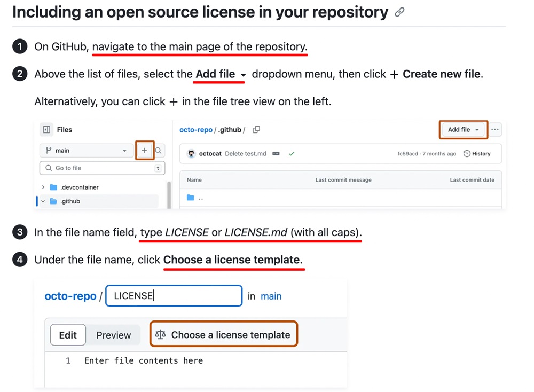Expand commit message ellipsis icon
The width and height of the screenshot is (534, 392).
(276, 154)
